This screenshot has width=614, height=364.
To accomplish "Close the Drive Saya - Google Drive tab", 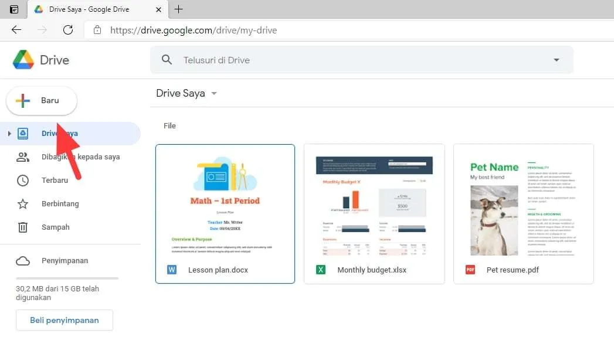I will [x=158, y=9].
